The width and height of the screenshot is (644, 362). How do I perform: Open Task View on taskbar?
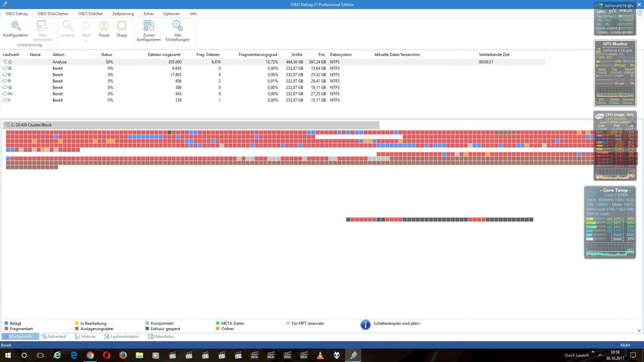(40, 355)
